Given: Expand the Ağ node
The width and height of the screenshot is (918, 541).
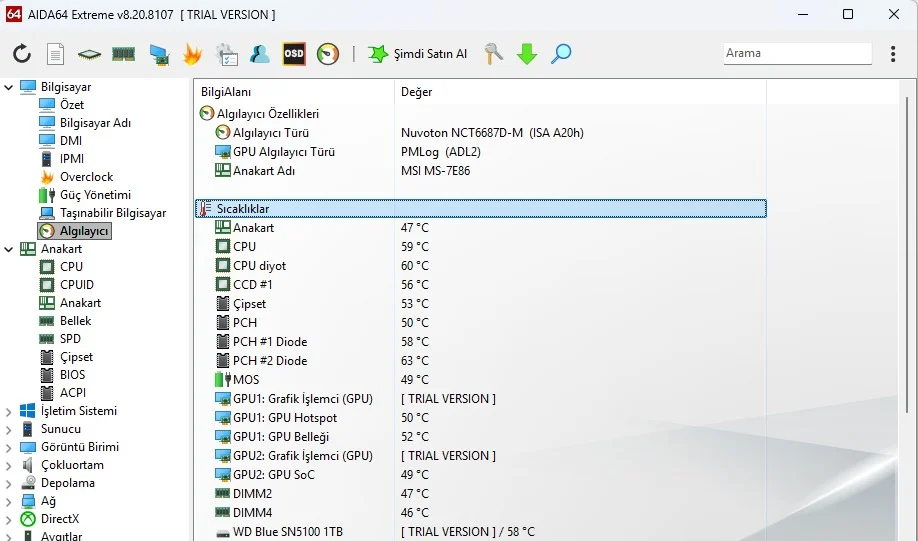Looking at the screenshot, I should coord(8,502).
